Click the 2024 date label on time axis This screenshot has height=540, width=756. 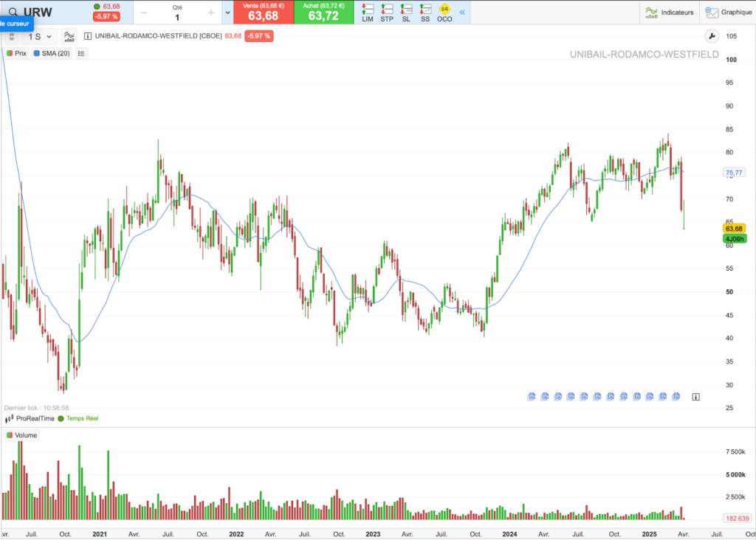click(509, 534)
